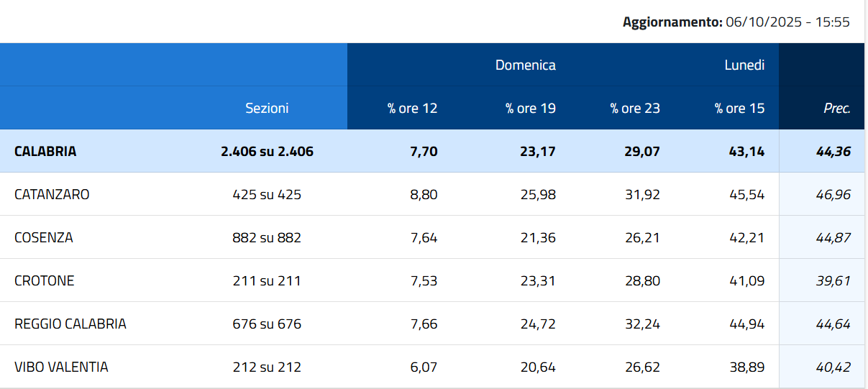Select the CROTONE province name
The width and height of the screenshot is (868, 389).
pos(45,280)
